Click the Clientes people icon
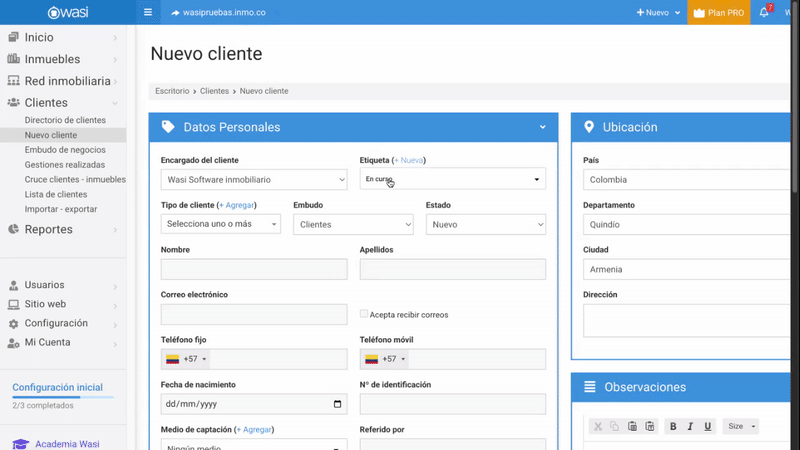 14,102
